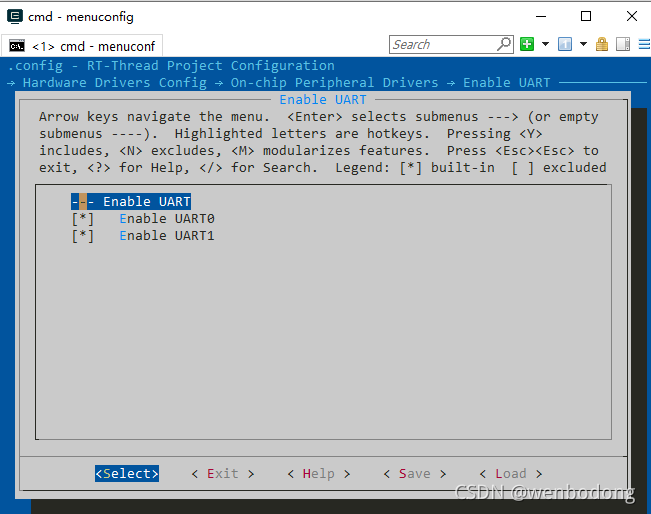Click the Search input field
This screenshot has width=651, height=514.
pos(442,45)
